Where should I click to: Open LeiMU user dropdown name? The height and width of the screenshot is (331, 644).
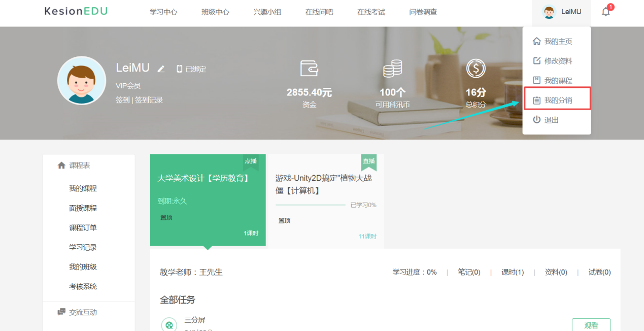pyautogui.click(x=571, y=12)
